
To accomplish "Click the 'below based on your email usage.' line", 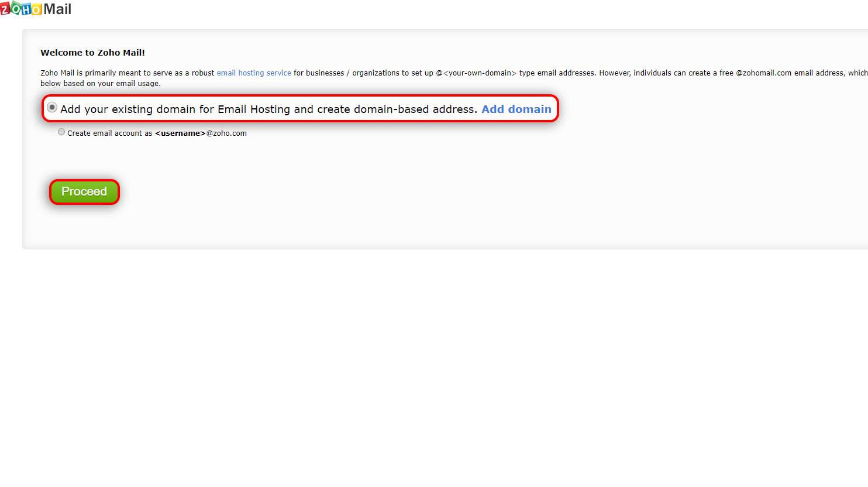I will click(x=101, y=84).
